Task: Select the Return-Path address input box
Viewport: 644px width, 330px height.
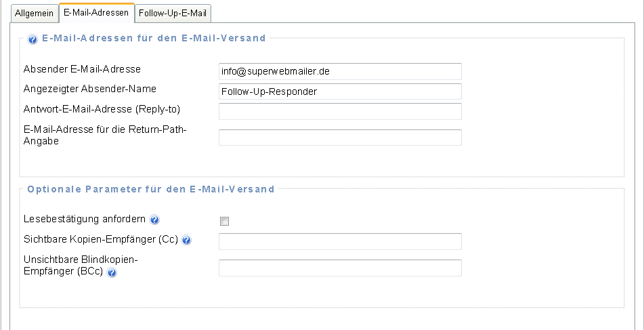Action: pyautogui.click(x=340, y=138)
